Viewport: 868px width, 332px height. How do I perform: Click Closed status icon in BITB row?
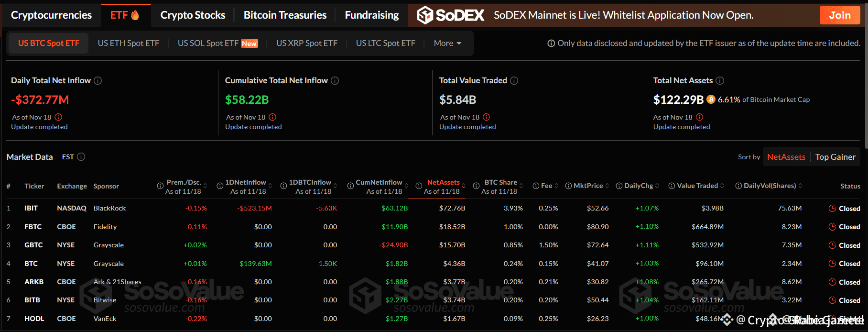click(x=832, y=300)
